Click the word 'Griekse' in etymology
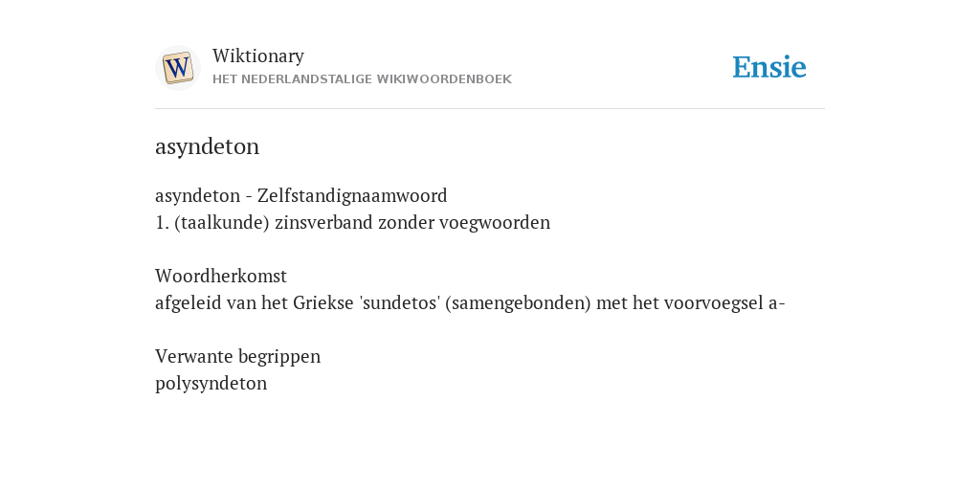The image size is (980, 490). (323, 303)
